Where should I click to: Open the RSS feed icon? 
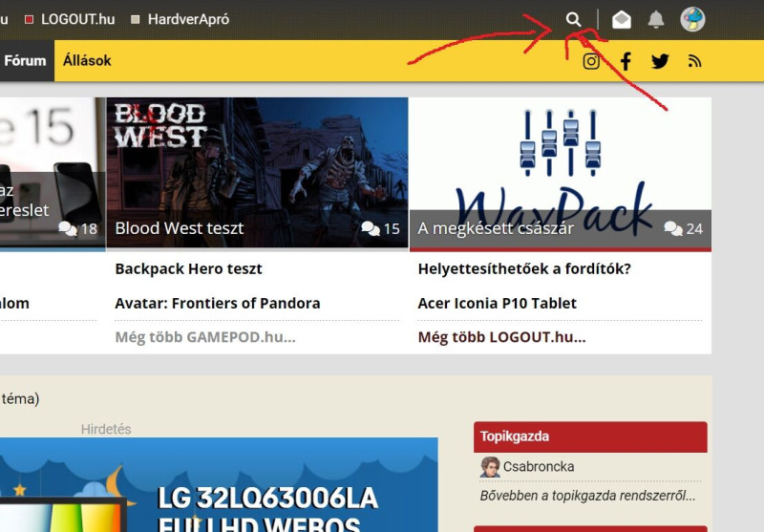click(x=694, y=61)
